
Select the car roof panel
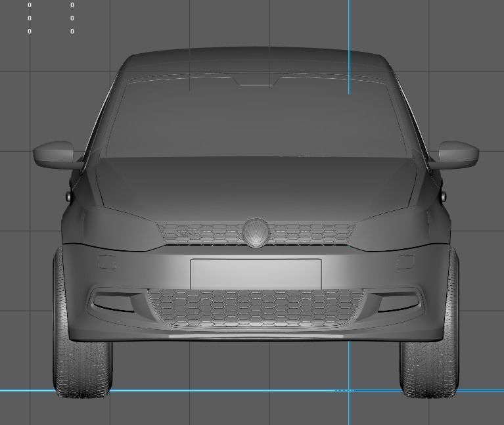tap(256, 61)
